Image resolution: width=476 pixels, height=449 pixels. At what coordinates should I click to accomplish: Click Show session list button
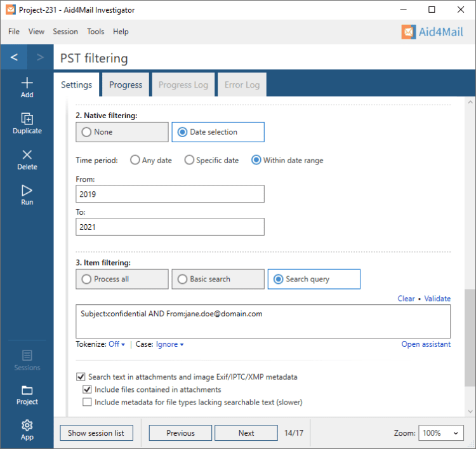pos(96,433)
